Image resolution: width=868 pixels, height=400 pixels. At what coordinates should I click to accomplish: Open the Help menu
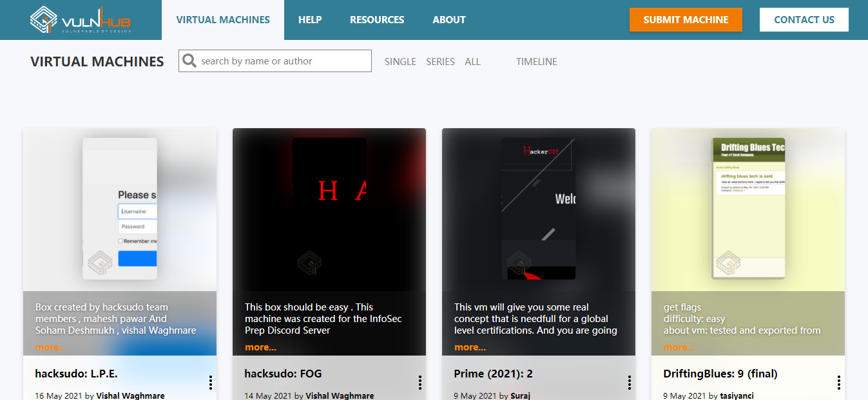pyautogui.click(x=310, y=20)
